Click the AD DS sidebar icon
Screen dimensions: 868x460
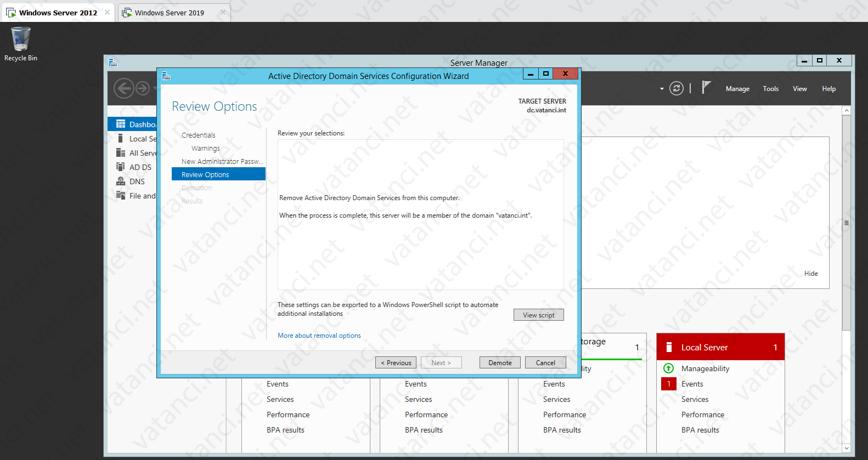coord(121,167)
